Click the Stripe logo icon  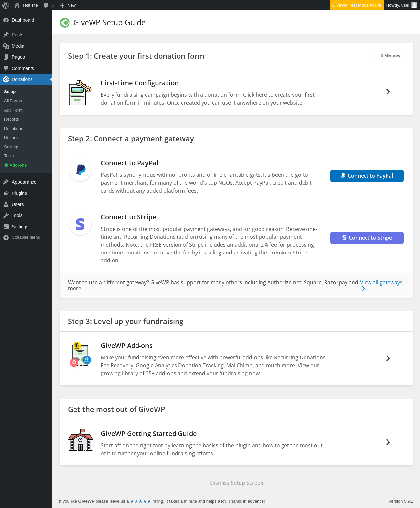click(x=80, y=224)
